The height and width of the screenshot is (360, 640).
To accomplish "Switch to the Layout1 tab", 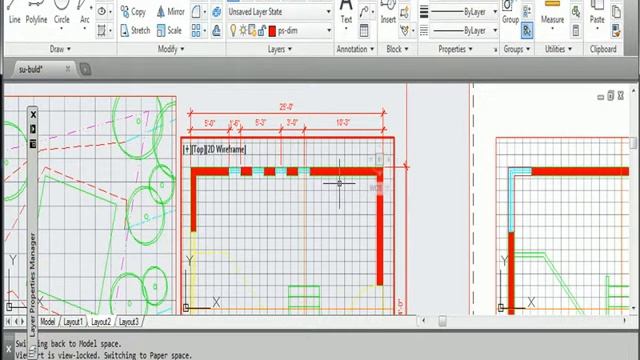I will coord(73,322).
